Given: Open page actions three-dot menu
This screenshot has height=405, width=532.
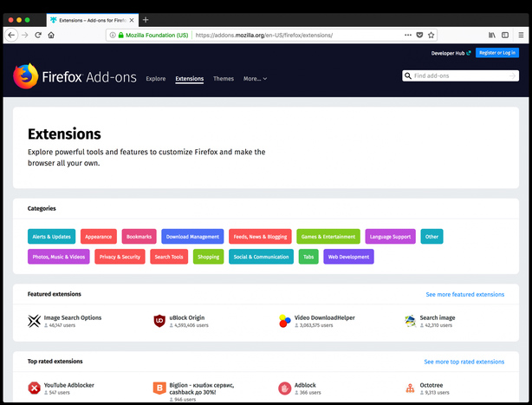Looking at the screenshot, I should (408, 35).
